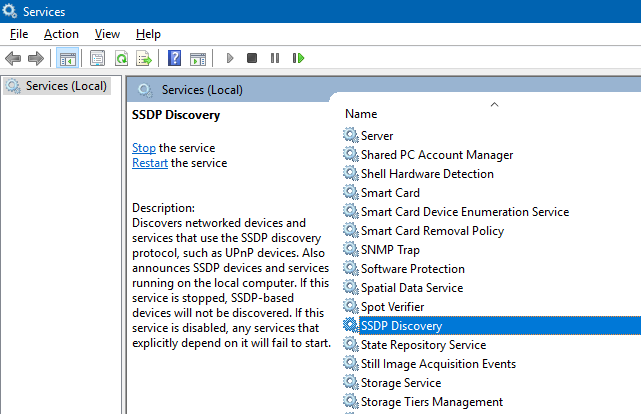
Task: Click the Restart Service toolbar icon
Action: 298,59
